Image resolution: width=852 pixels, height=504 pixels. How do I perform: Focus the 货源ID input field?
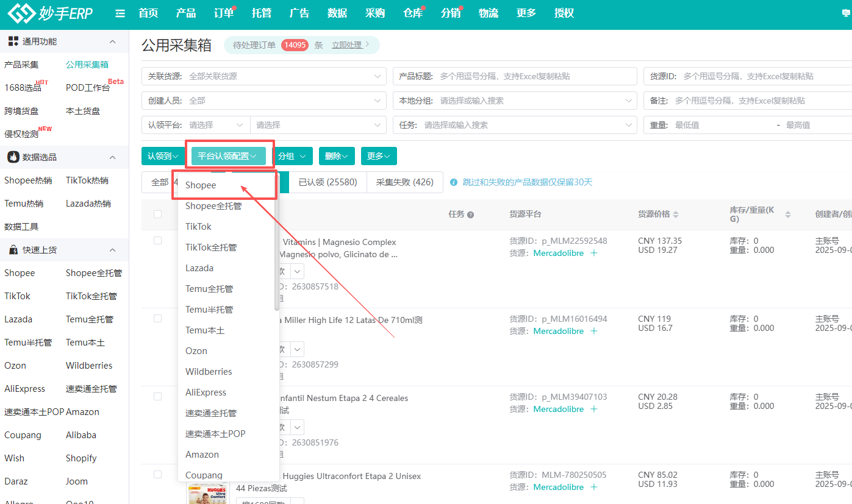pos(748,76)
